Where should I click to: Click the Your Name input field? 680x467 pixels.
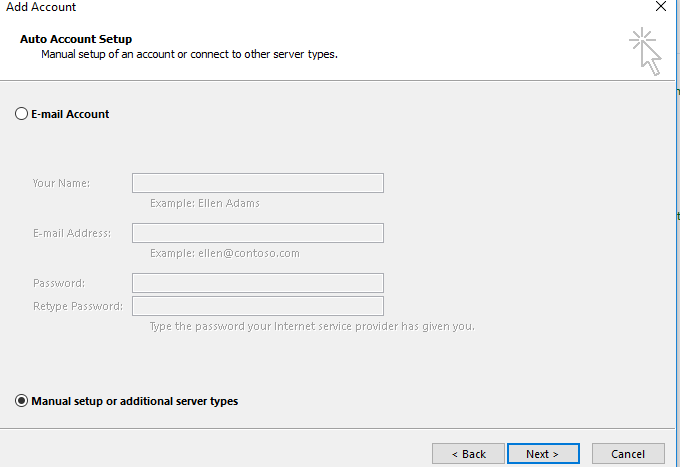click(x=258, y=183)
